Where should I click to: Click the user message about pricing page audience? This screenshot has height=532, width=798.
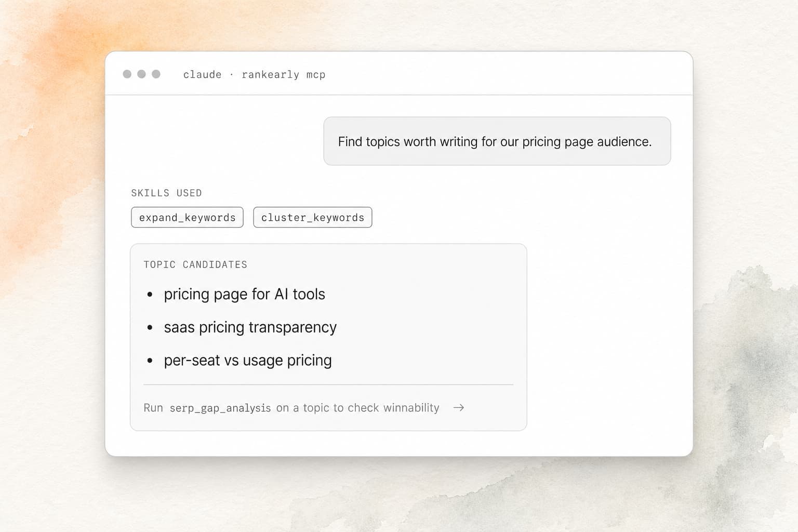click(x=497, y=141)
